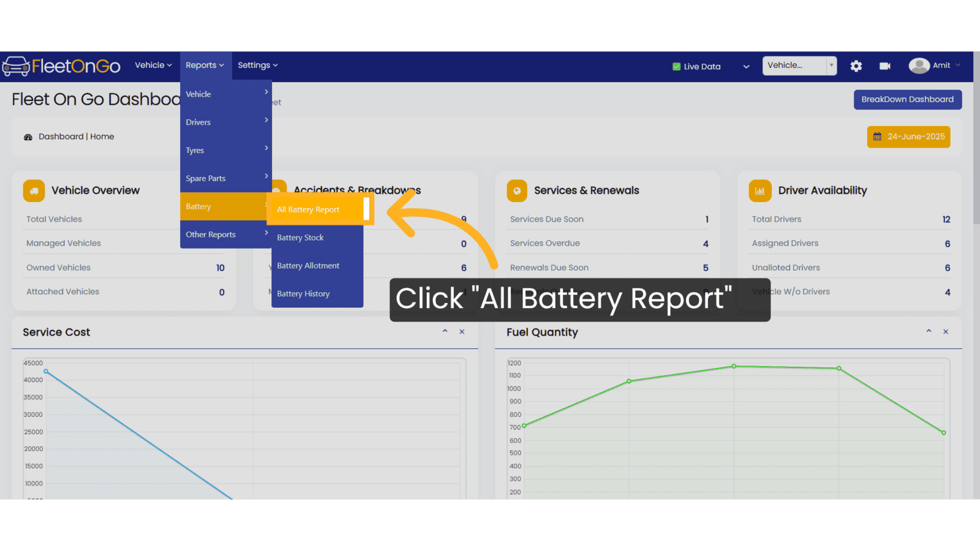Click Total Drivers row
Screen dimensions: 980x551
(851, 219)
